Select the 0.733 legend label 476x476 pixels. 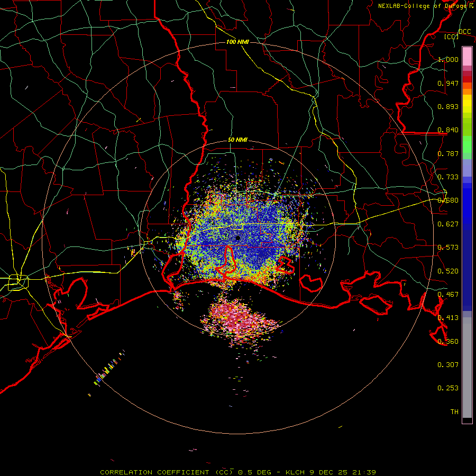tap(448, 177)
